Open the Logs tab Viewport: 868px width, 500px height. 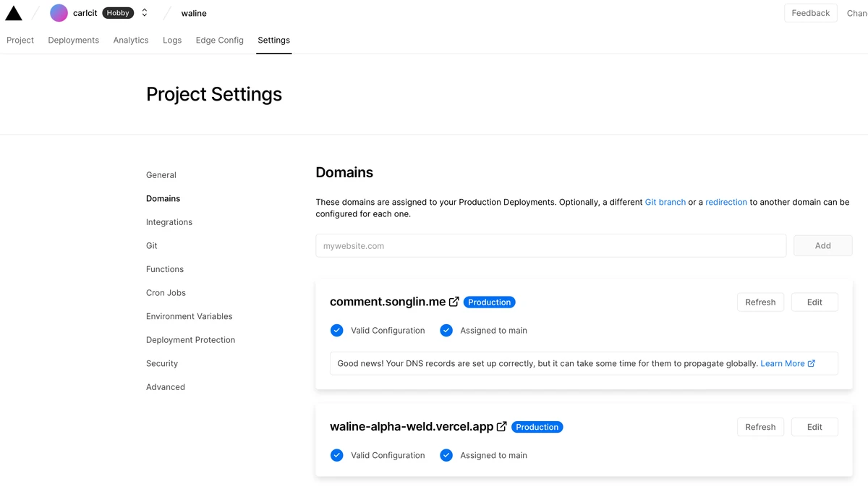(x=172, y=41)
